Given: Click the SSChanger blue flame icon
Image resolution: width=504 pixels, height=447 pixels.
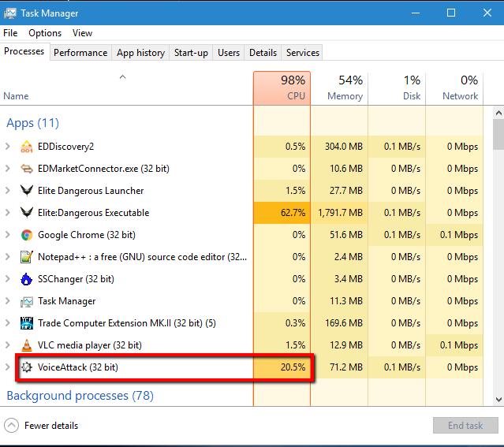Looking at the screenshot, I should (x=27, y=279).
